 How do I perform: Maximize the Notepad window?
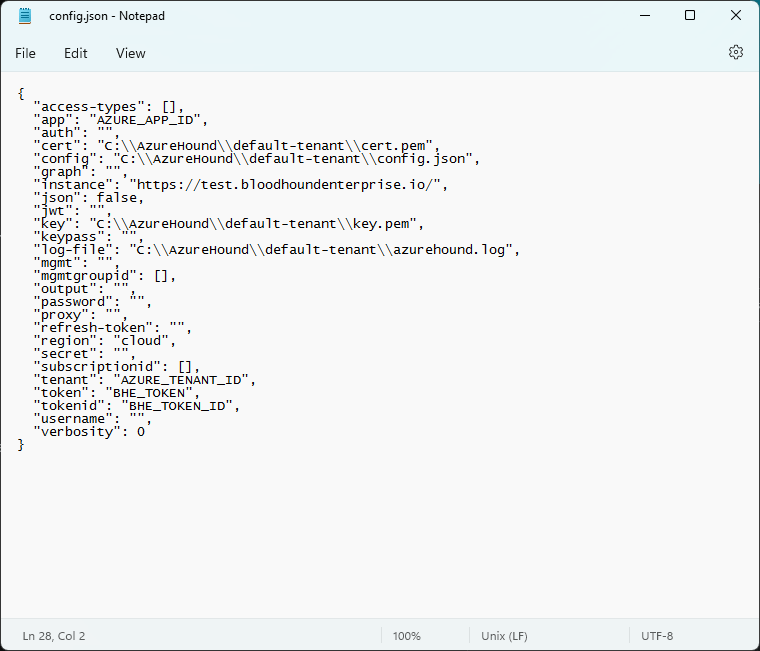690,16
